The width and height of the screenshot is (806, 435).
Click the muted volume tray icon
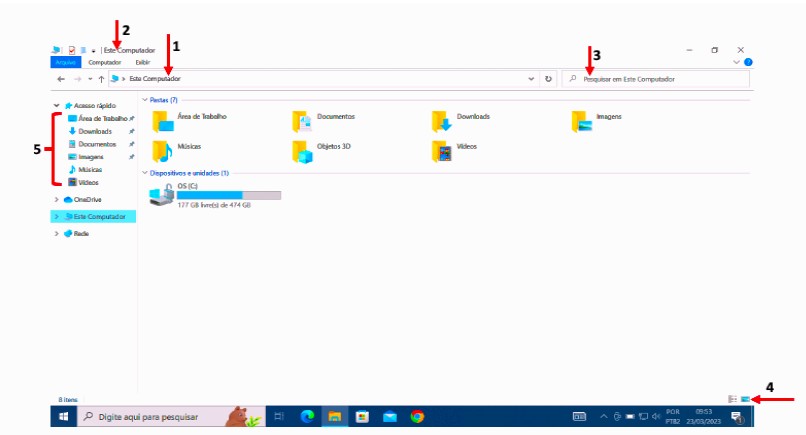[656, 416]
